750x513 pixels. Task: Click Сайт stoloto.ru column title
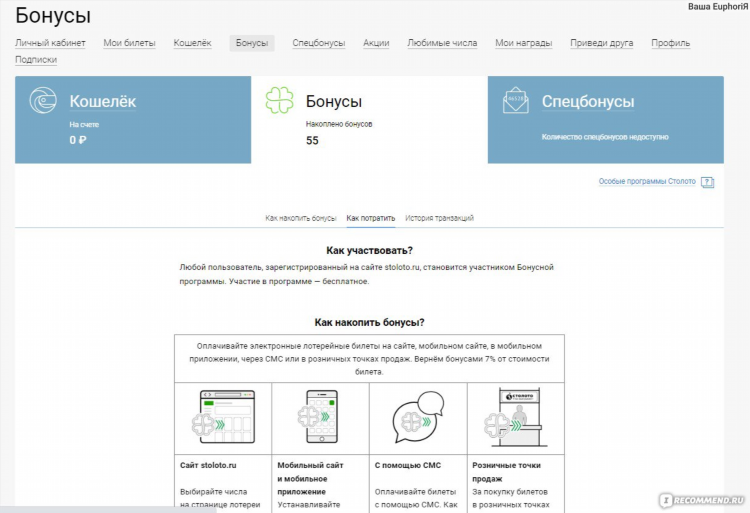[x=208, y=465]
